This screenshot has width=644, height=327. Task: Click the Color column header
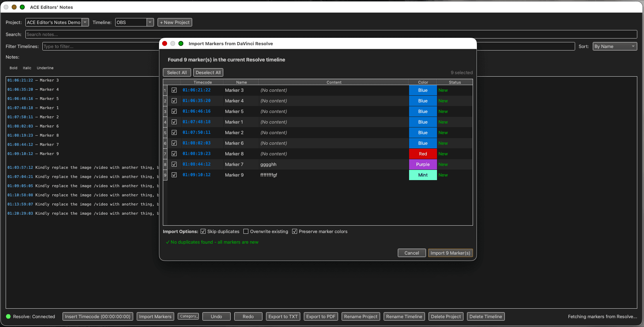click(x=423, y=82)
